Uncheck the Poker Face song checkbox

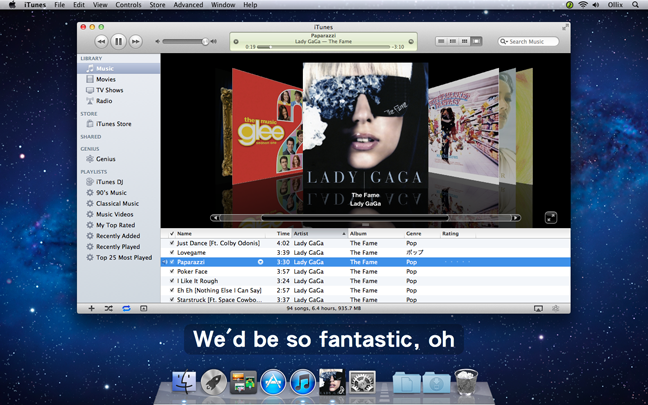click(172, 272)
